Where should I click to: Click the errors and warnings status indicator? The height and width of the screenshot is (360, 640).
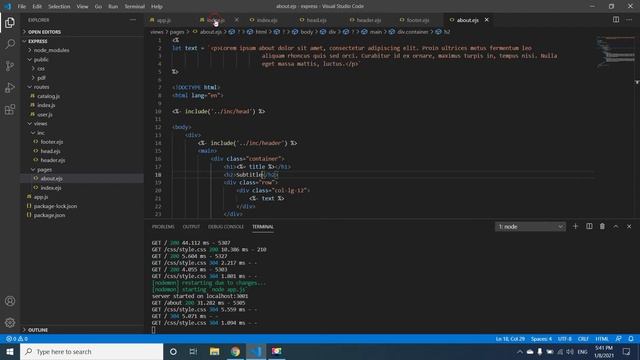[17, 339]
